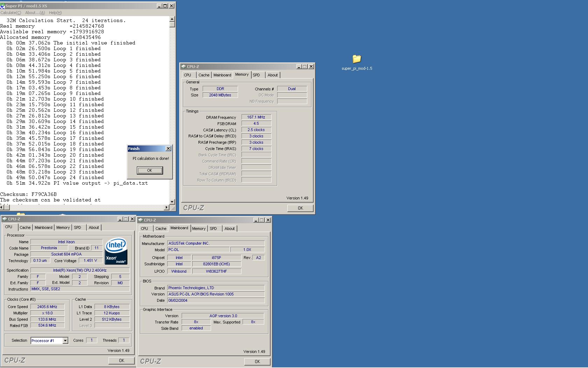Screen dimensions: 588x368
Task: Close the Finish dialog
Action: tap(168, 149)
